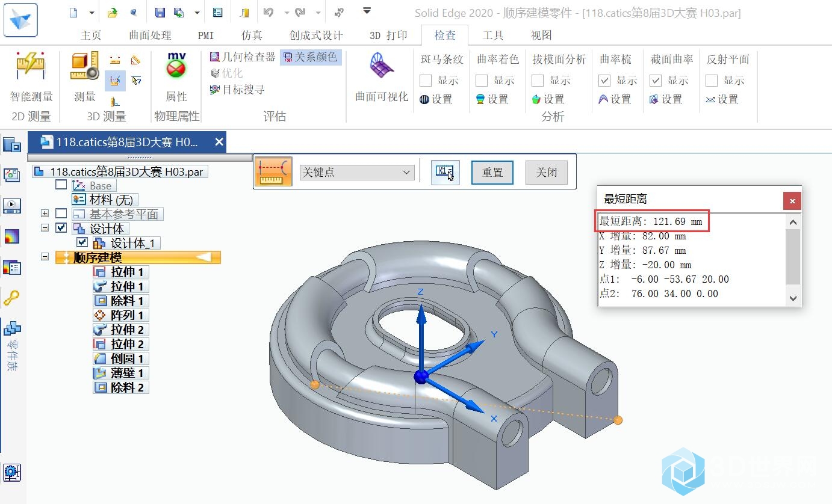
Task: Enable 反射平面 显示 checkbox
Action: [712, 81]
